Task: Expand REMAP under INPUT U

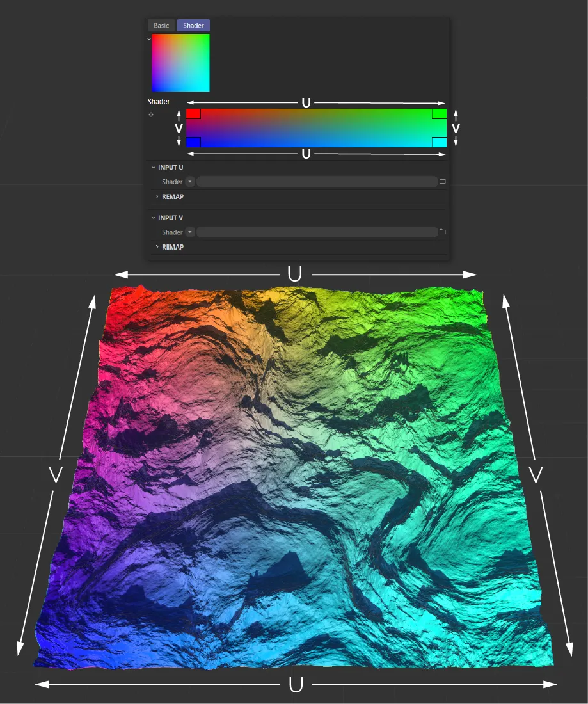Action: 157,196
